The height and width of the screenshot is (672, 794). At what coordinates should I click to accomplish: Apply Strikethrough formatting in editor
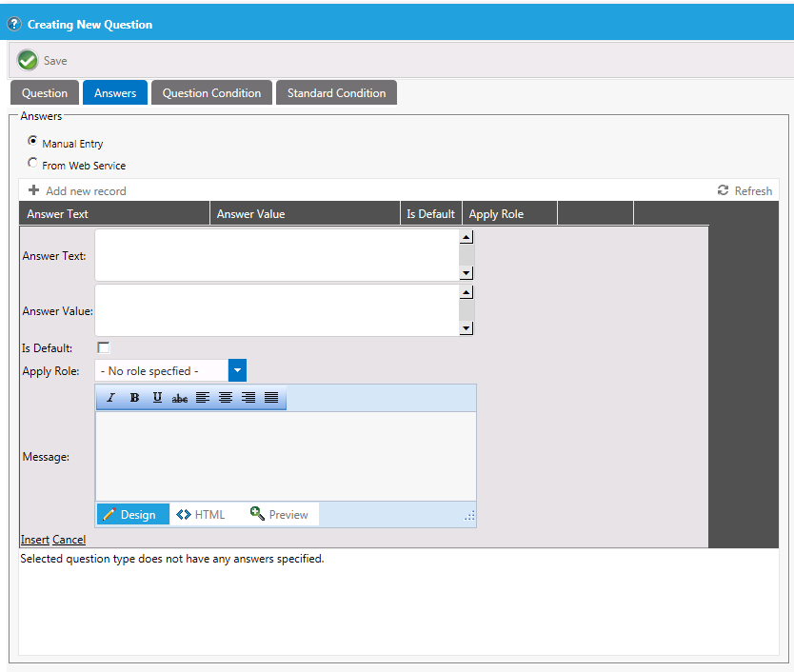point(180,398)
